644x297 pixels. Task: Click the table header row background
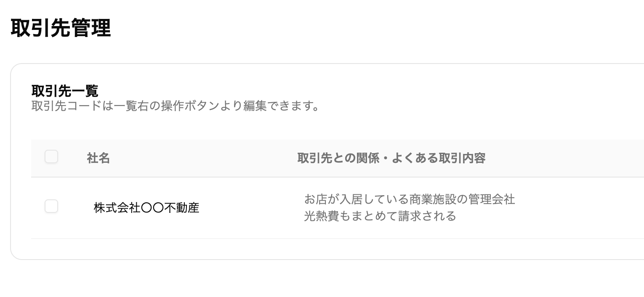click(x=210, y=158)
